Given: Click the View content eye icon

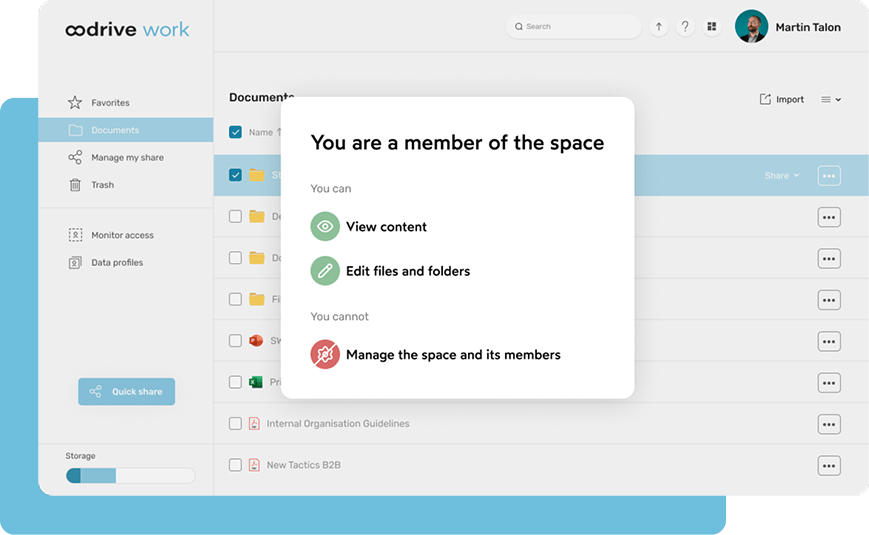Looking at the screenshot, I should [x=325, y=226].
